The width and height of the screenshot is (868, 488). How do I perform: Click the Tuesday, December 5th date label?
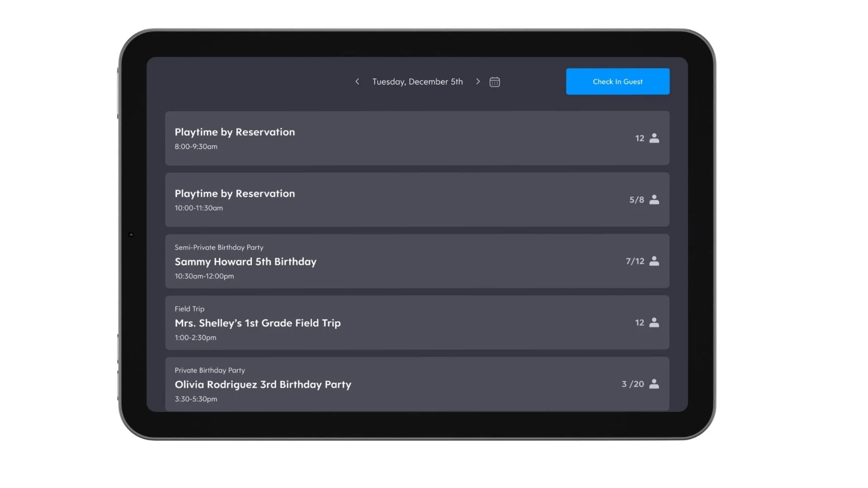click(x=417, y=82)
